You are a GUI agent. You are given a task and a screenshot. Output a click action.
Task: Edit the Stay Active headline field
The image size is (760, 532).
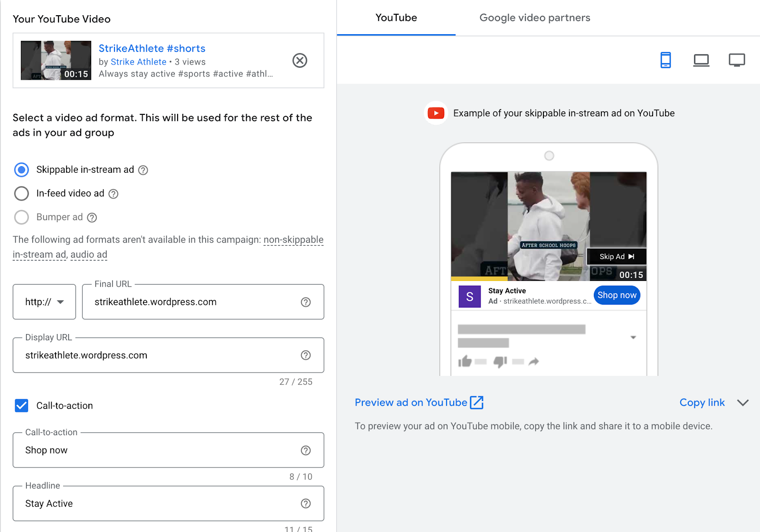point(169,503)
